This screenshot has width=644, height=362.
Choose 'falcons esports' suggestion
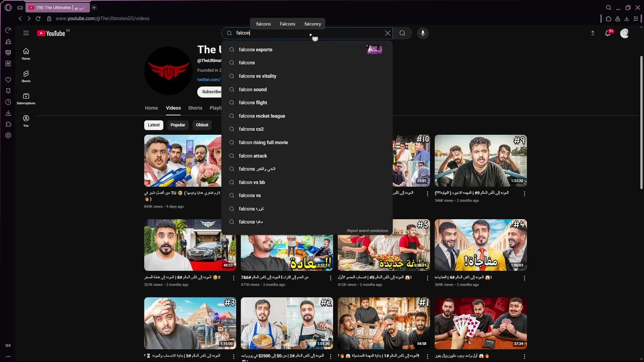pyautogui.click(x=307, y=49)
